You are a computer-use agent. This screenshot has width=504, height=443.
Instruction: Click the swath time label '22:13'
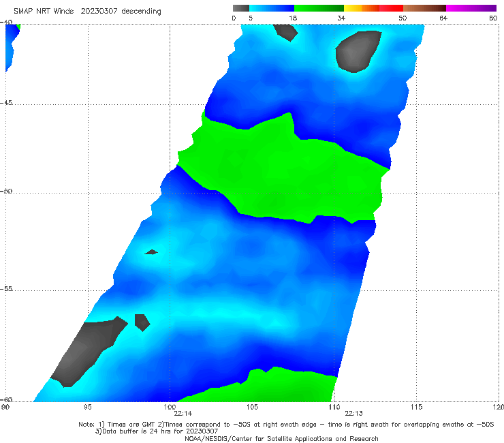point(354,414)
